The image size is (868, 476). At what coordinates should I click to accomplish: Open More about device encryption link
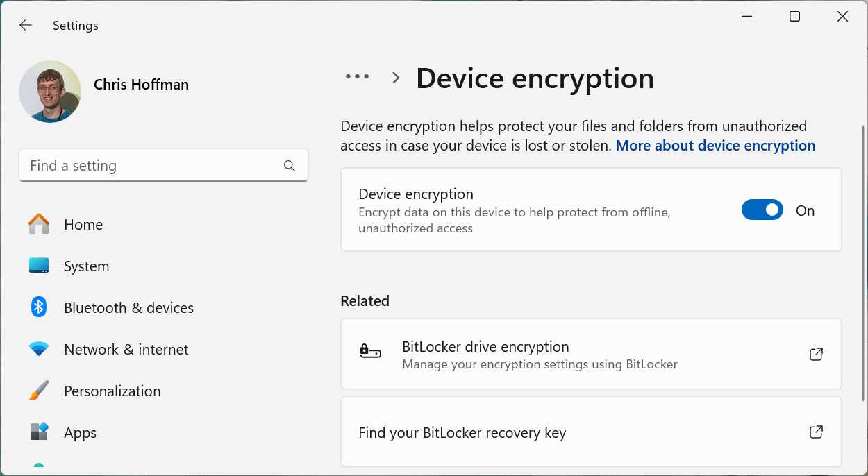[x=715, y=145]
